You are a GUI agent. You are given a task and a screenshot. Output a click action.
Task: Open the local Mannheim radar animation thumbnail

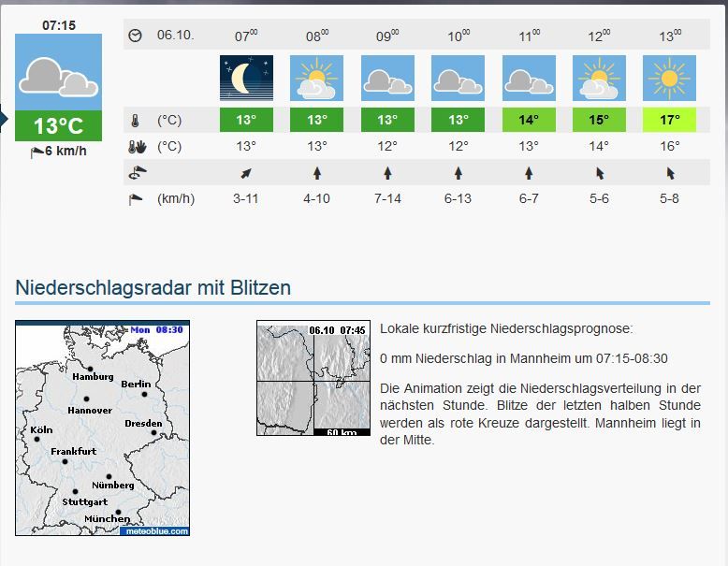[x=313, y=379]
